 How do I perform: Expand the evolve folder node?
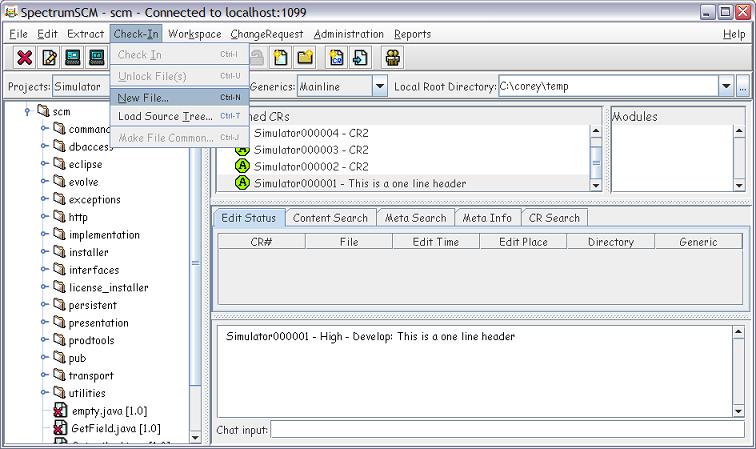[44, 181]
